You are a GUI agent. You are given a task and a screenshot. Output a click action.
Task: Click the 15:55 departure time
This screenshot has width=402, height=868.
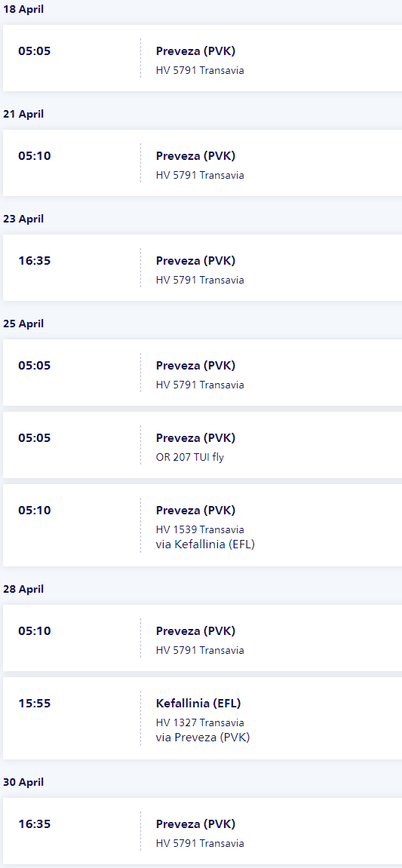[x=35, y=704]
